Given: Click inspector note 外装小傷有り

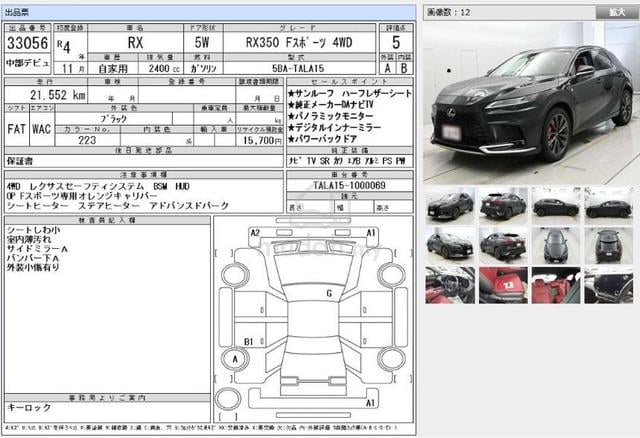Looking at the screenshot, I should (33, 267).
